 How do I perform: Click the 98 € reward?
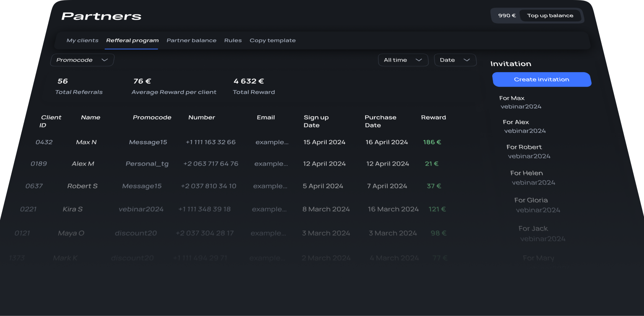439,233
